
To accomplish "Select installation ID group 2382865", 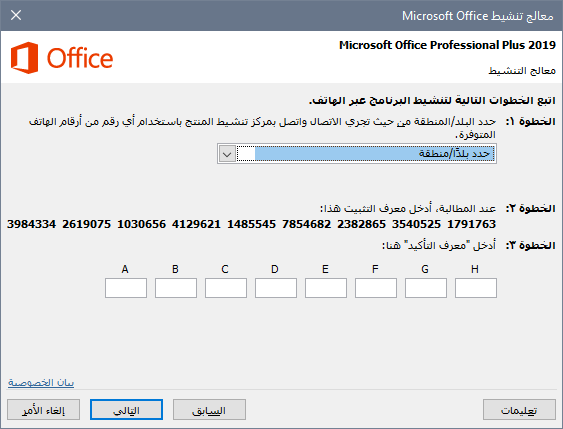I will [362, 224].
